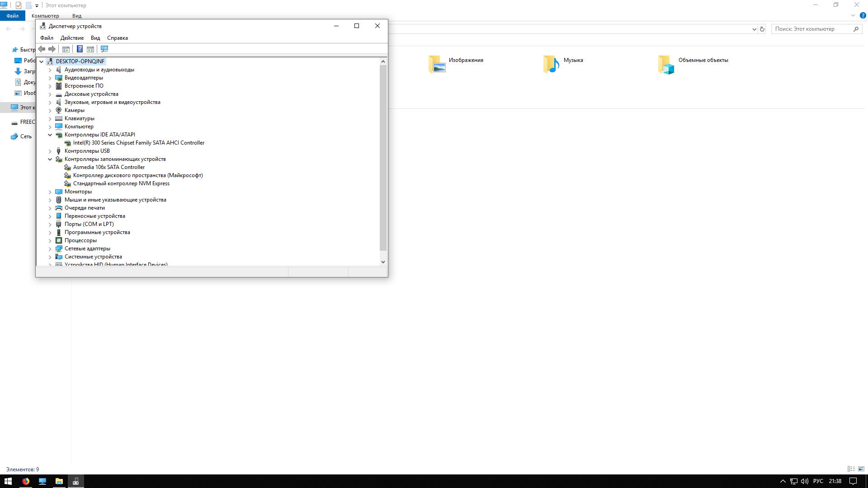Open Firefox from the taskbar

tap(26, 481)
